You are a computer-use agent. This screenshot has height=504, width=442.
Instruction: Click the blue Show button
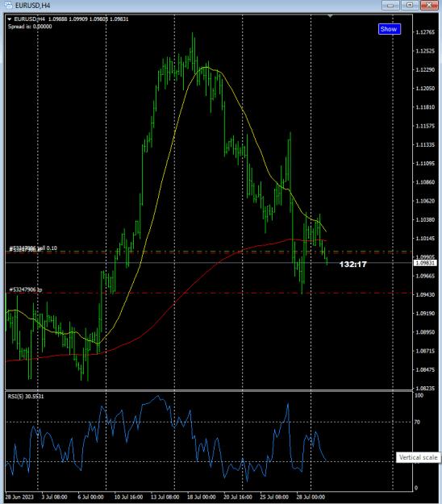click(x=390, y=29)
